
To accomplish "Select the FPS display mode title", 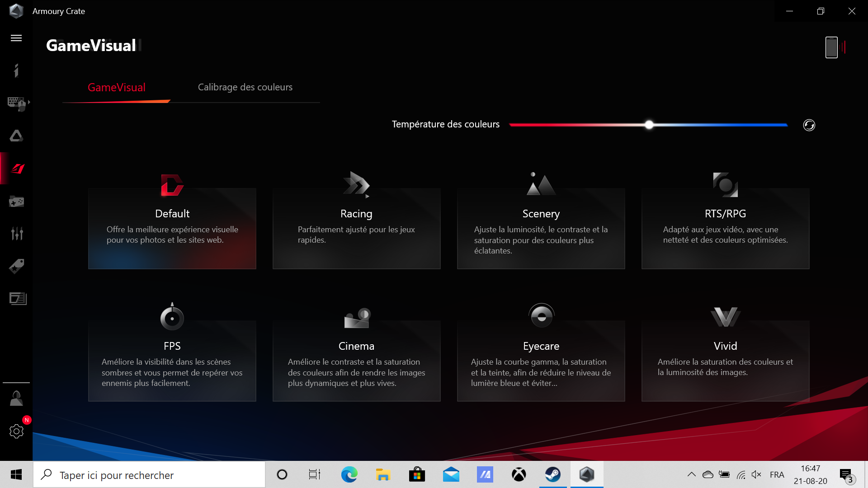I will 172,346.
